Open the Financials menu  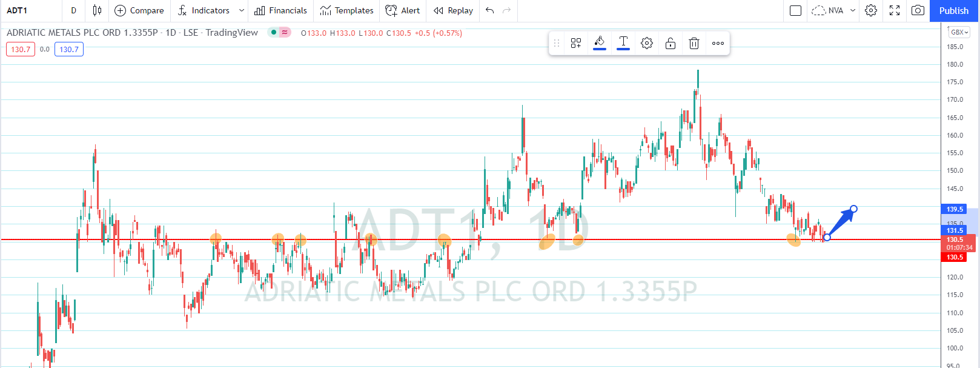281,10
